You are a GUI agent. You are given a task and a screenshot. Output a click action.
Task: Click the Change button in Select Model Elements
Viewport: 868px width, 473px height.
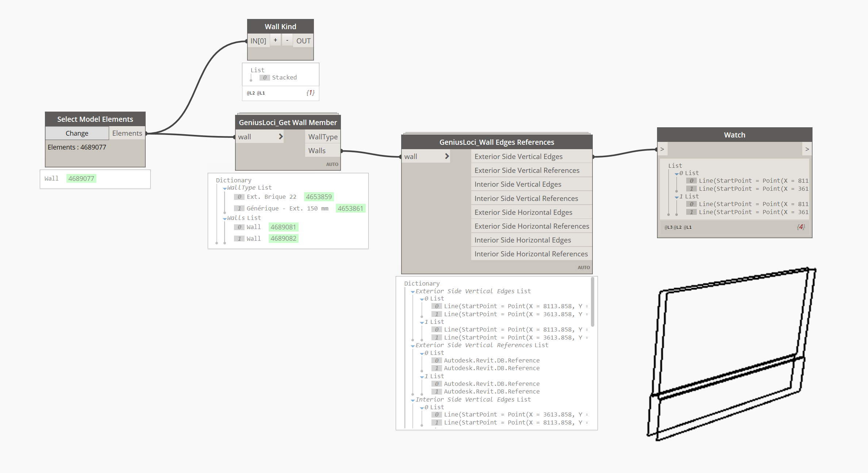pyautogui.click(x=77, y=133)
